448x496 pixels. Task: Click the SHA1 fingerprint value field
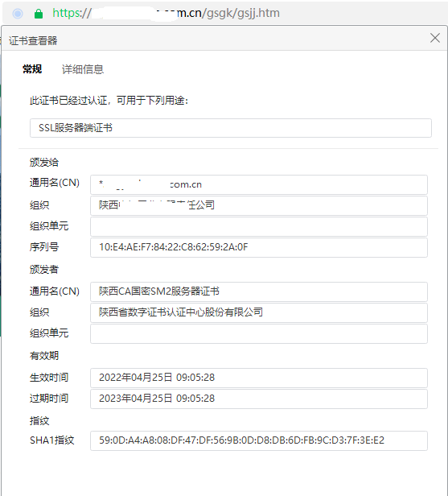[259, 440]
